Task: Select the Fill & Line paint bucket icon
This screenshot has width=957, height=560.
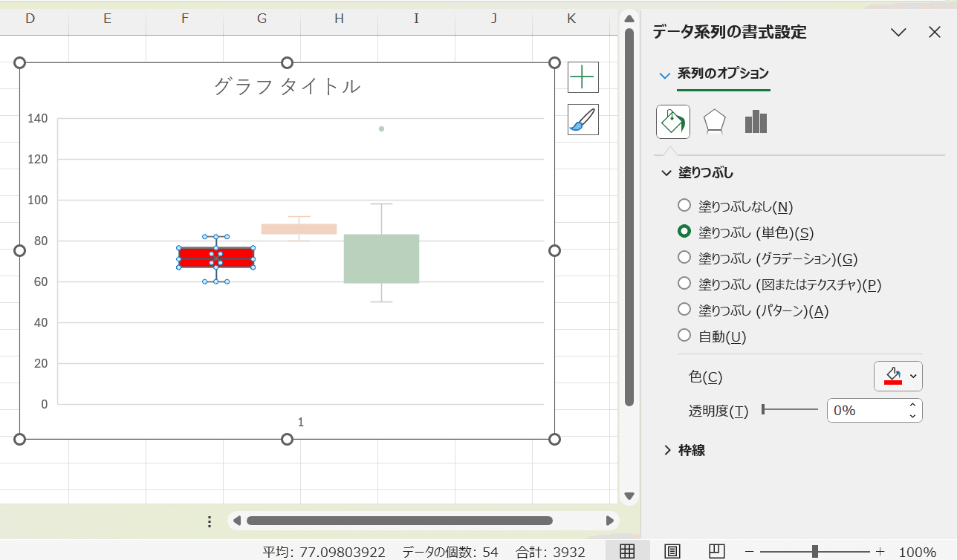Action: pyautogui.click(x=672, y=121)
